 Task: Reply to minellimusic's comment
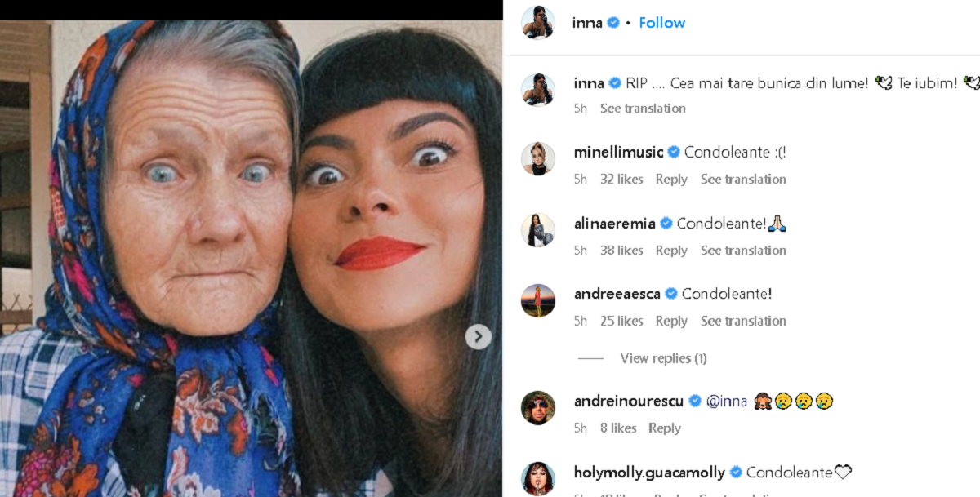pos(671,180)
